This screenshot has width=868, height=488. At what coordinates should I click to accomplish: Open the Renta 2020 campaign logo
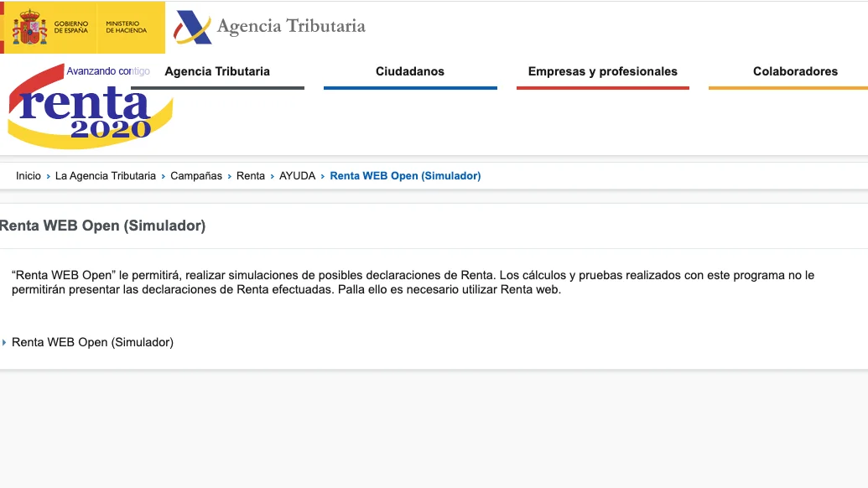coord(91,106)
